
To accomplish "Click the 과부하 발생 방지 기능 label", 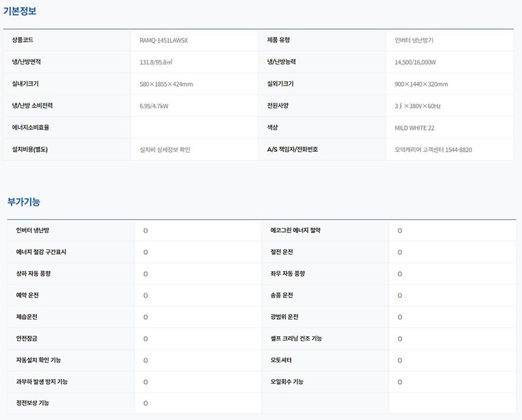I will (x=42, y=382).
